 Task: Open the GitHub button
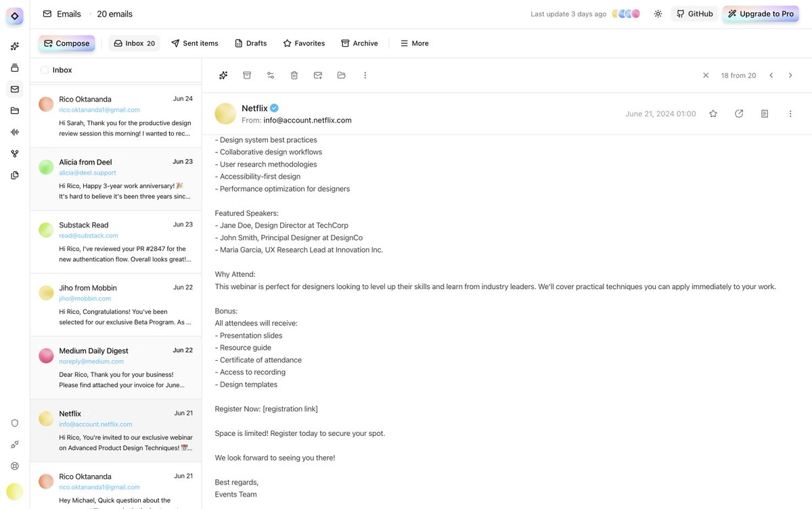coord(694,14)
